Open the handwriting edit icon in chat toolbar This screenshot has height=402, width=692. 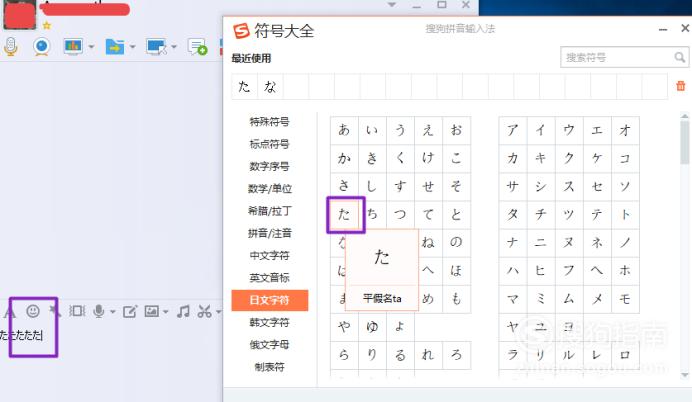pos(130,312)
